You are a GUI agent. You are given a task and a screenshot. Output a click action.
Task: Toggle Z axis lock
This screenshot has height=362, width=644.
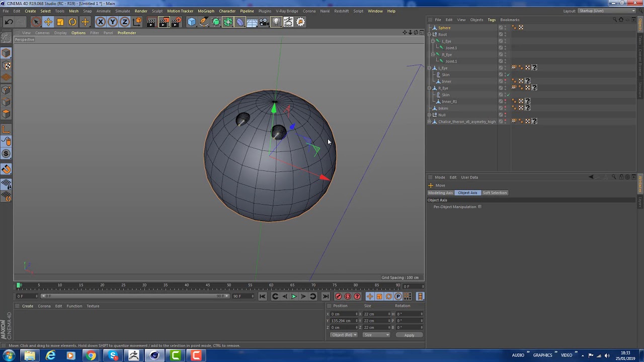pos(124,22)
